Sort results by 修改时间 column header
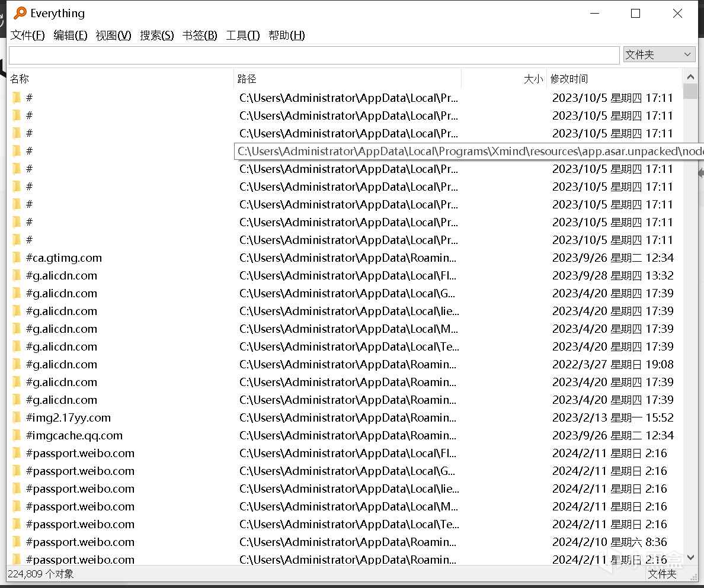Image resolution: width=704 pixels, height=588 pixels. click(x=614, y=79)
